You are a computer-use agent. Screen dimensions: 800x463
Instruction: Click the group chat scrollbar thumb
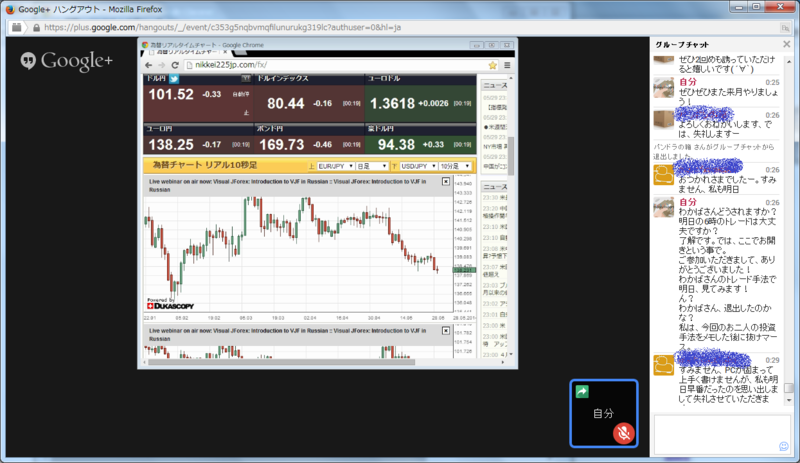point(789,388)
